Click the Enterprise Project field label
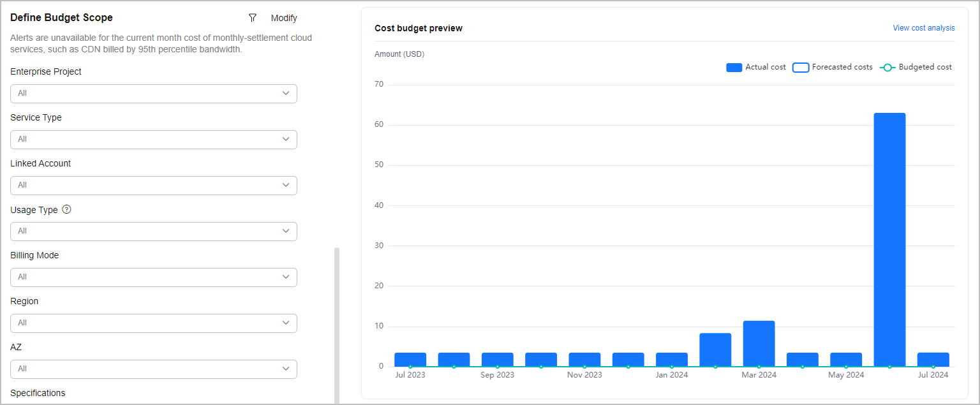Screen dimensions: 980x405 click(x=46, y=71)
